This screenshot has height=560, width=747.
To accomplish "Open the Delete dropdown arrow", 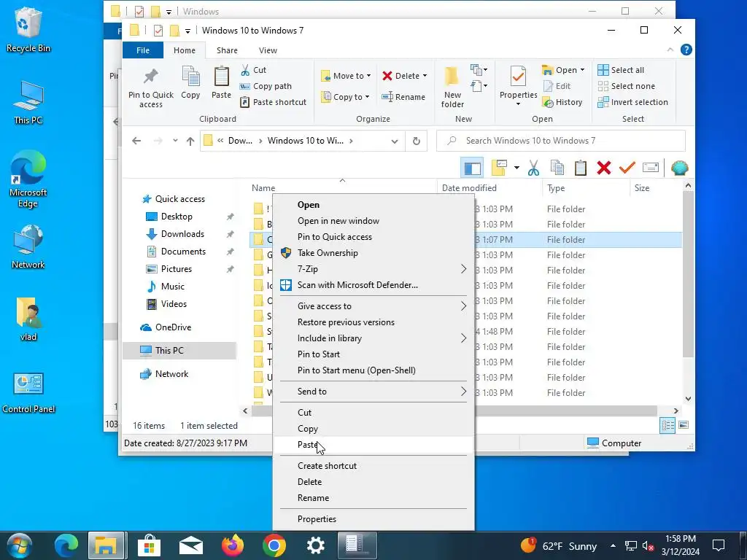I will [x=425, y=76].
